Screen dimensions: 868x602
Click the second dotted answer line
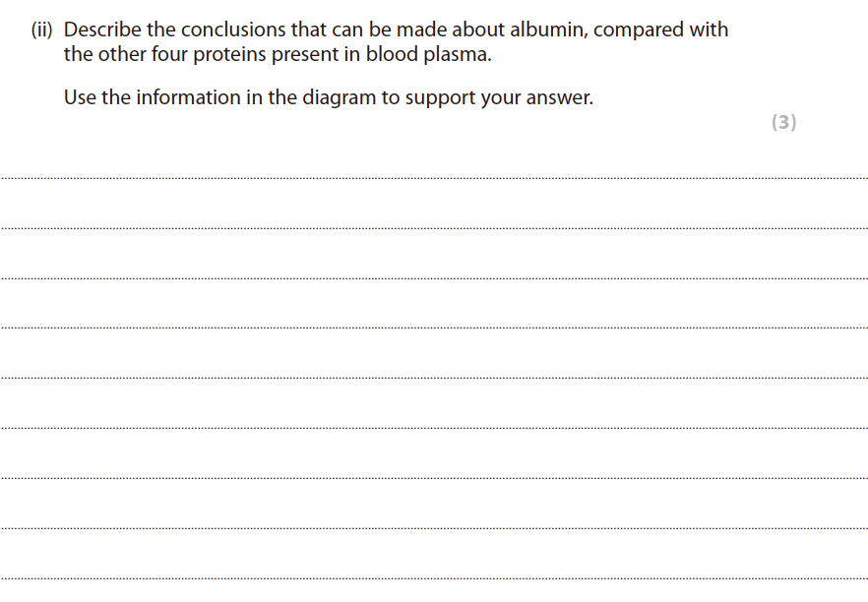(434, 228)
